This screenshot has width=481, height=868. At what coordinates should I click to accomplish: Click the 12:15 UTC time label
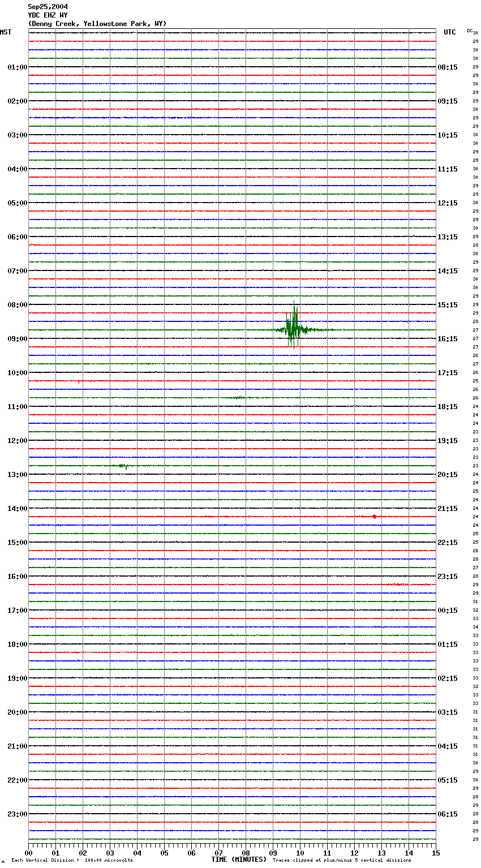pos(448,203)
